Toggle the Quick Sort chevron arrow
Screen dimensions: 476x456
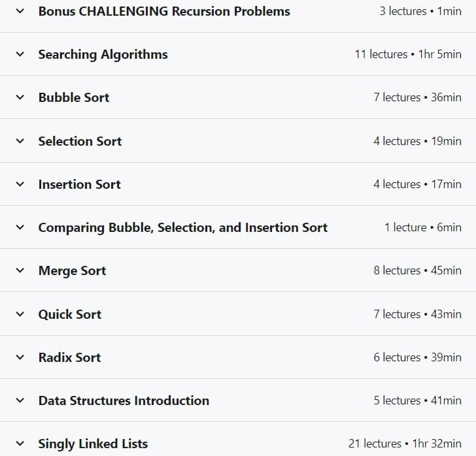[x=20, y=314]
